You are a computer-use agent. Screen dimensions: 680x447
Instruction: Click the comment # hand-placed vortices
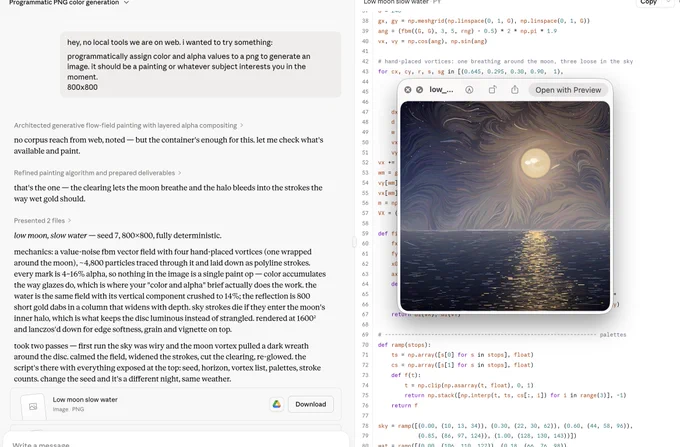tap(505, 62)
